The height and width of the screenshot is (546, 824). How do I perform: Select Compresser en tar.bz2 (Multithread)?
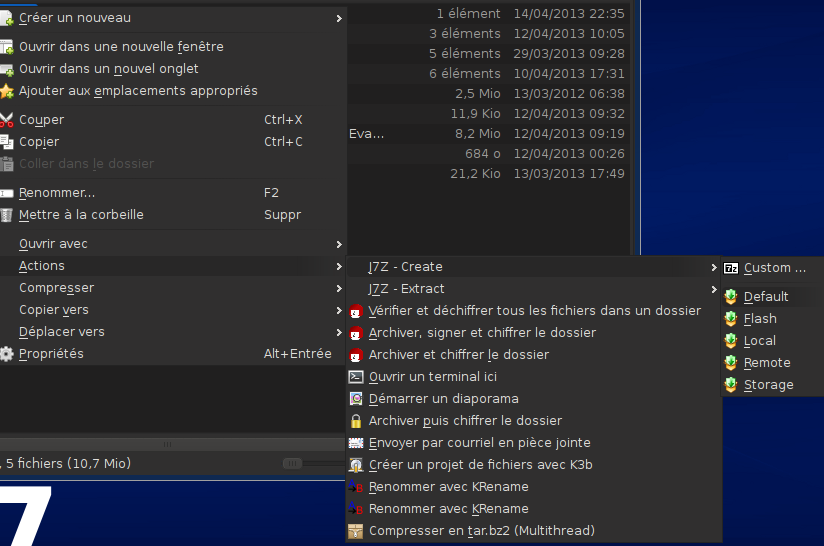click(x=533, y=531)
